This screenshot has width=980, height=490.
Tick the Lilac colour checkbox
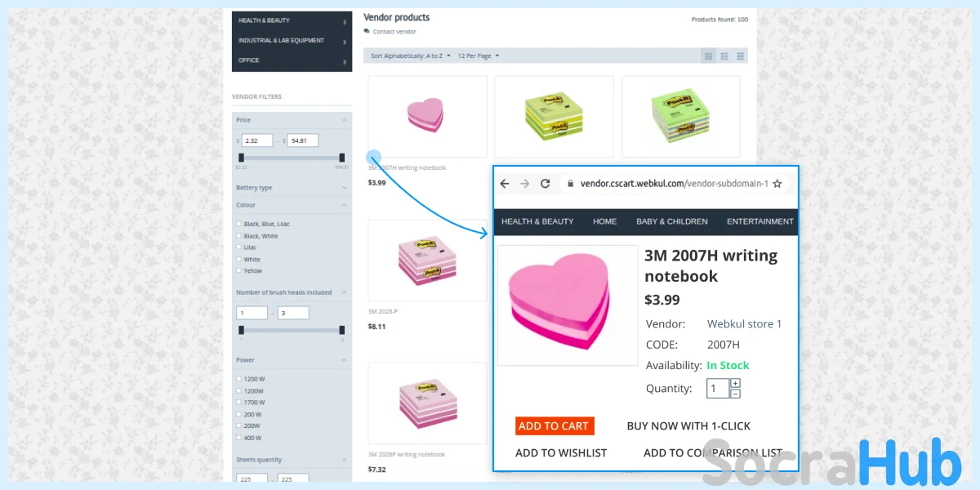coord(238,247)
